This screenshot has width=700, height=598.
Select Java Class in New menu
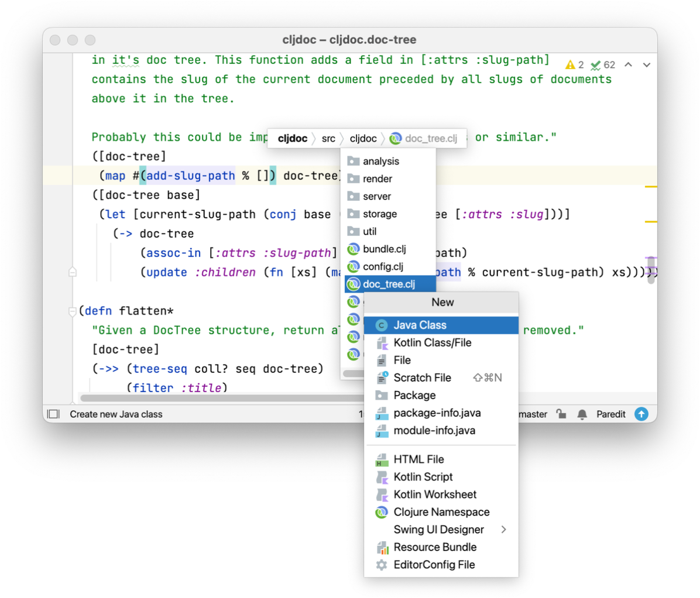click(441, 325)
